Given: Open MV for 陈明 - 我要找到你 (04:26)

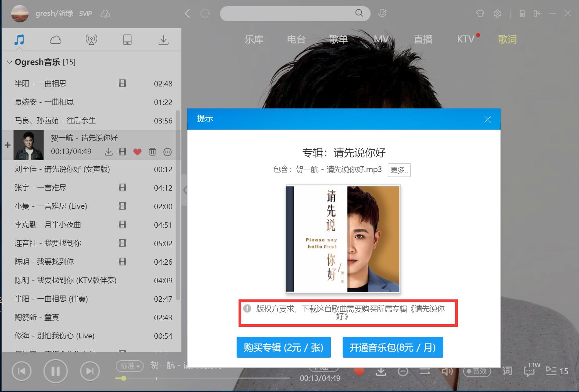Looking at the screenshot, I should pyautogui.click(x=122, y=262).
